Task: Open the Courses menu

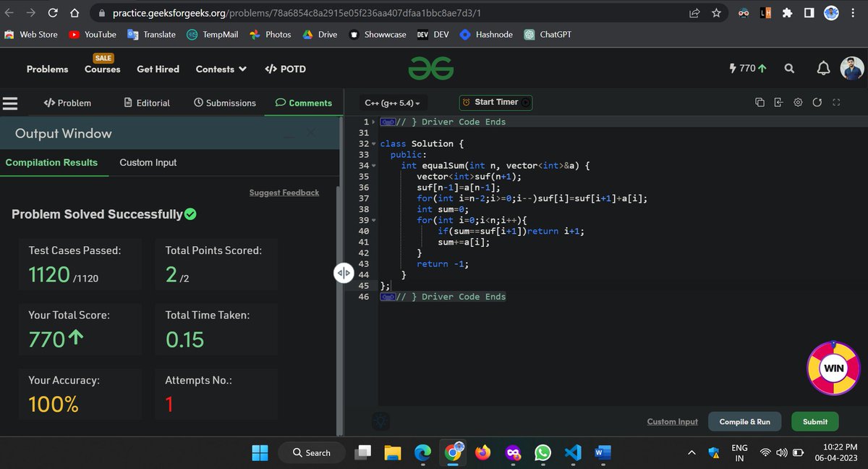Action: [103, 69]
